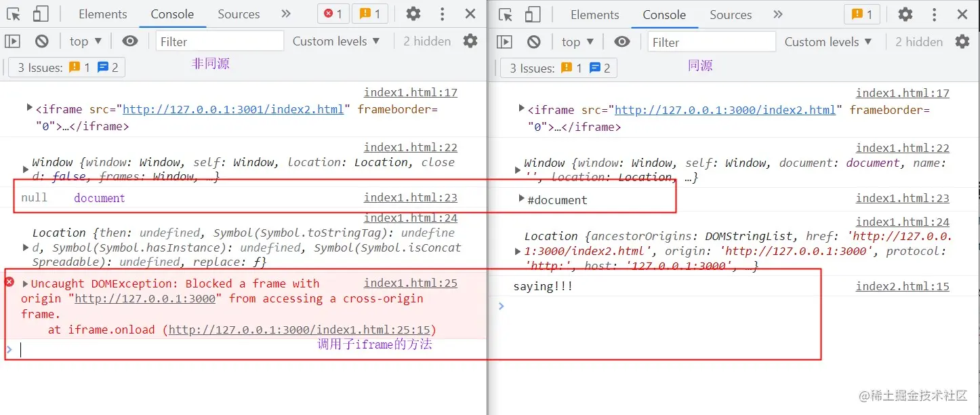Image resolution: width=980 pixels, height=415 pixels.
Task: Expand the Uncaught DOMException error
Action: click(x=26, y=283)
